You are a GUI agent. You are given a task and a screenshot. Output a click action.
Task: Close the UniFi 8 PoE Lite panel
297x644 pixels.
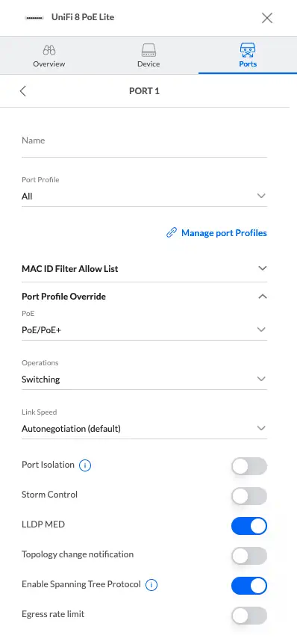(267, 18)
